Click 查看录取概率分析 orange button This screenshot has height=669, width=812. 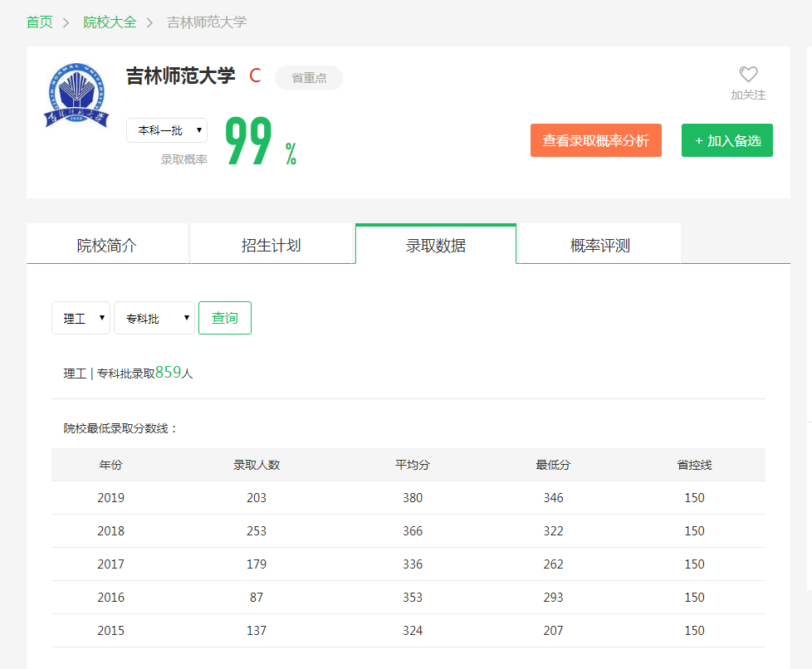tap(595, 140)
